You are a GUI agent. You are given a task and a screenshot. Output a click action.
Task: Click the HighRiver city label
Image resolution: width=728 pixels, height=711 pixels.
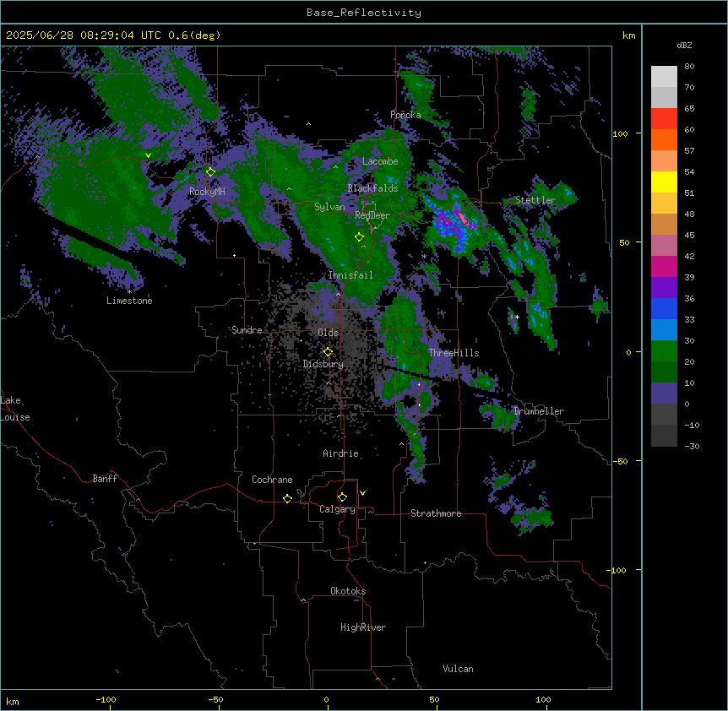tap(363, 627)
